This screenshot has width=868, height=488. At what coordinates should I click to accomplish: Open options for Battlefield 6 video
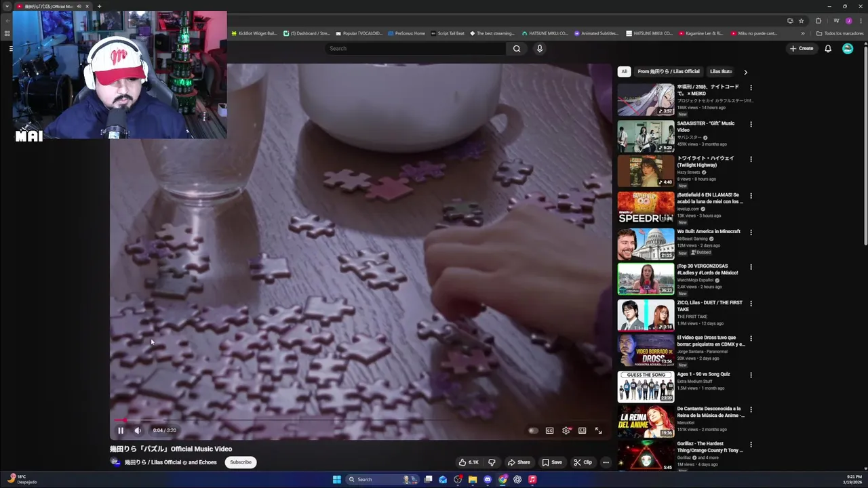751,196
